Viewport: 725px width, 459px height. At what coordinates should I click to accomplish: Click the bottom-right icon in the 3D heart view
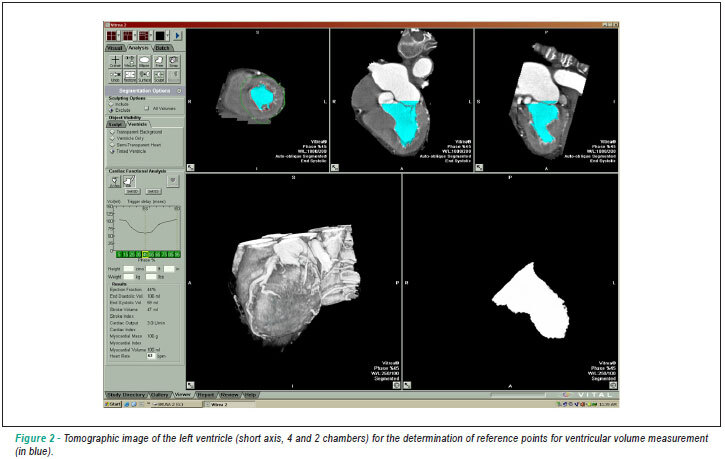pos(396,385)
